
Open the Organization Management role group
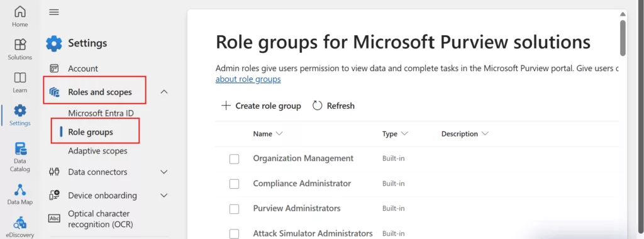tap(303, 158)
